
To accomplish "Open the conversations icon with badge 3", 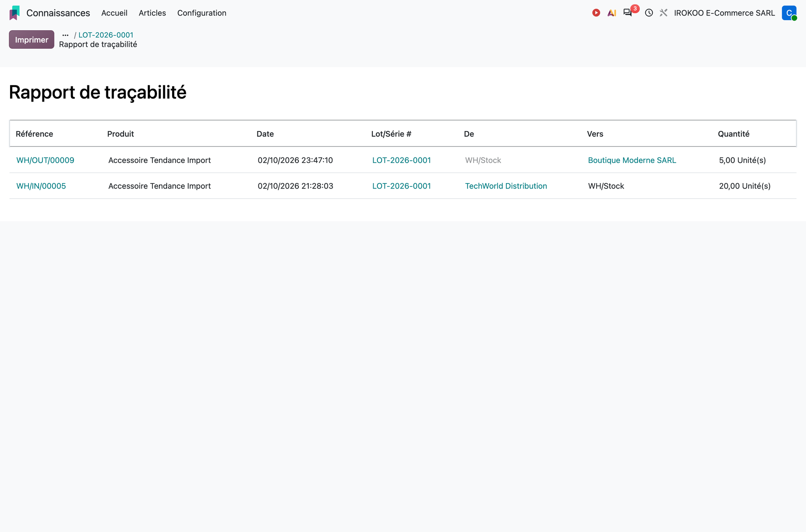I will pos(628,13).
